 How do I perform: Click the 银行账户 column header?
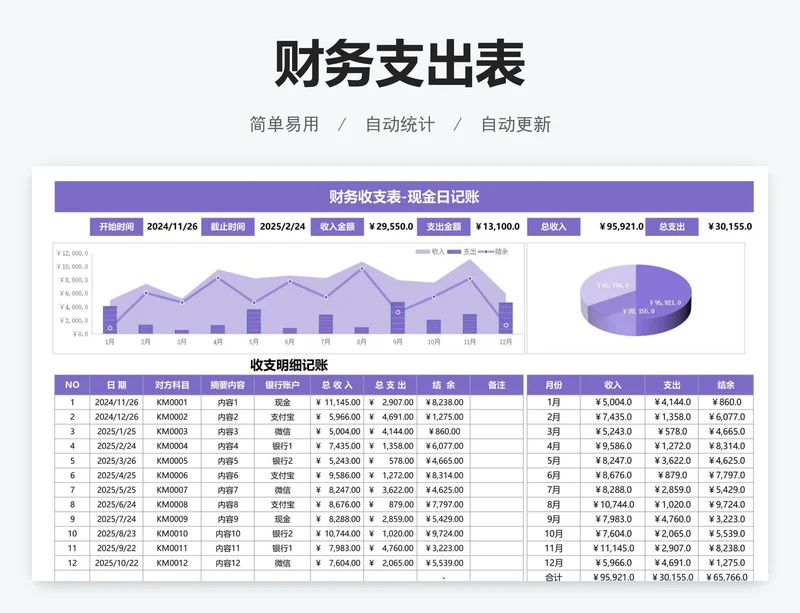pyautogui.click(x=283, y=385)
